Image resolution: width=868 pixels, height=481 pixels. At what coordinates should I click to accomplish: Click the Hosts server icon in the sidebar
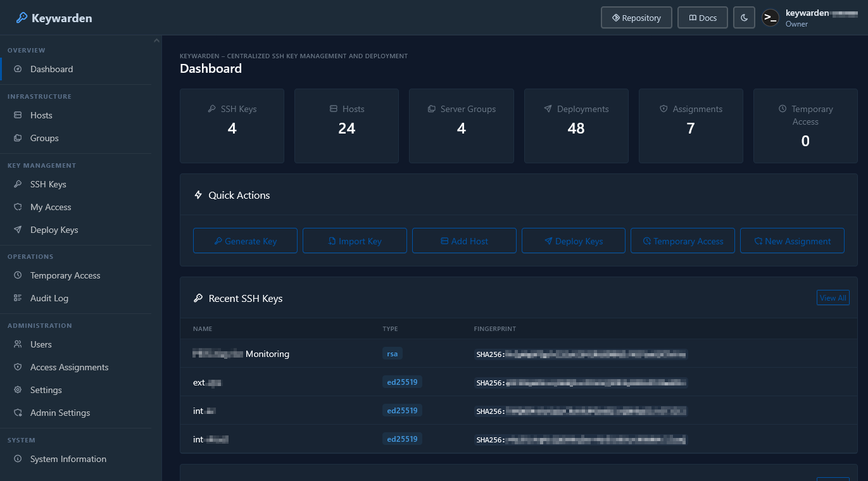tap(18, 115)
